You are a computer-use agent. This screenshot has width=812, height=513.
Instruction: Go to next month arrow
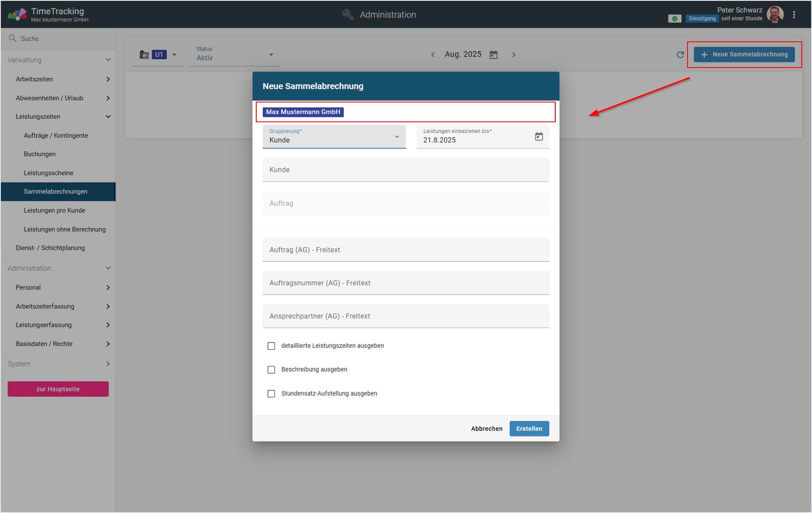(x=513, y=55)
